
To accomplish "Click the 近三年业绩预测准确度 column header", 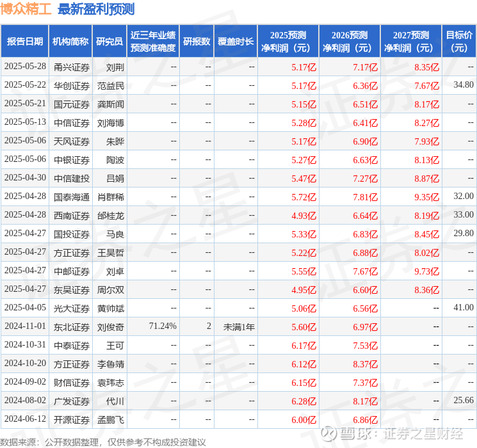I will [153, 42].
